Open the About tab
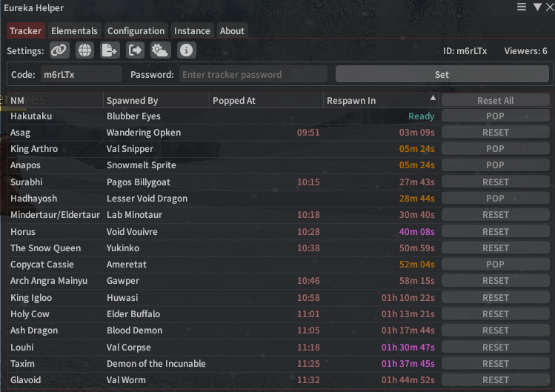 coord(232,31)
